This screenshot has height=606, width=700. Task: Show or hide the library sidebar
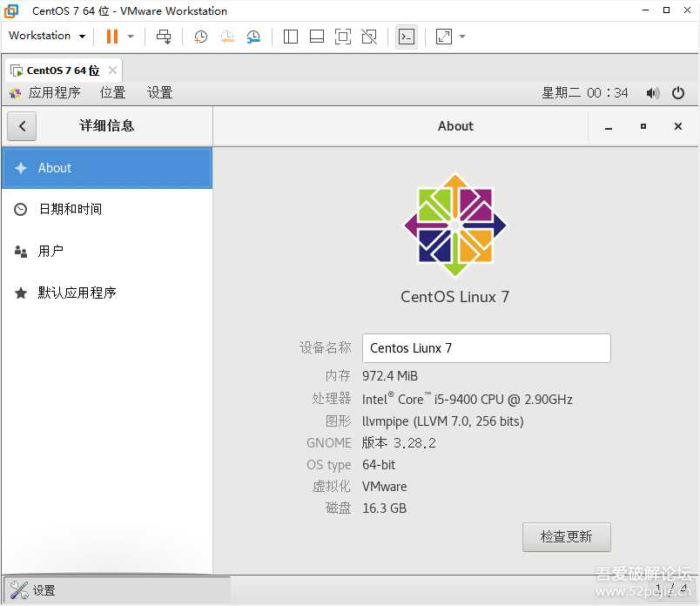291,37
